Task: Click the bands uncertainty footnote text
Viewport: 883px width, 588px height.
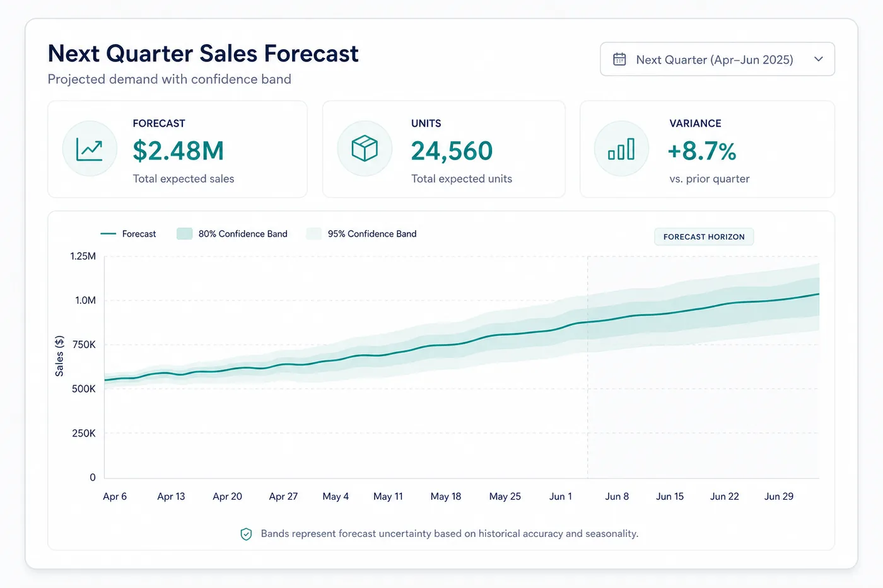Action: point(450,534)
